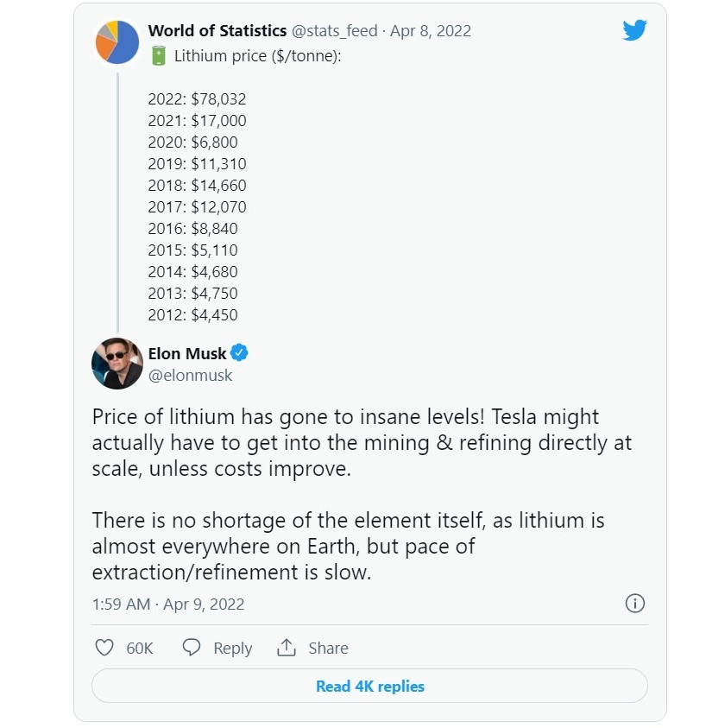Click the World of Statistics account name

coord(217,31)
